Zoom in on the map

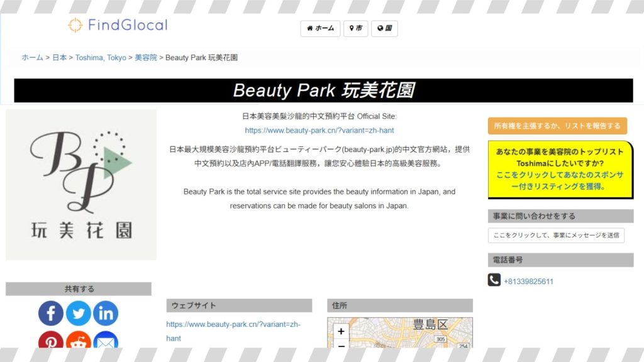341,331
